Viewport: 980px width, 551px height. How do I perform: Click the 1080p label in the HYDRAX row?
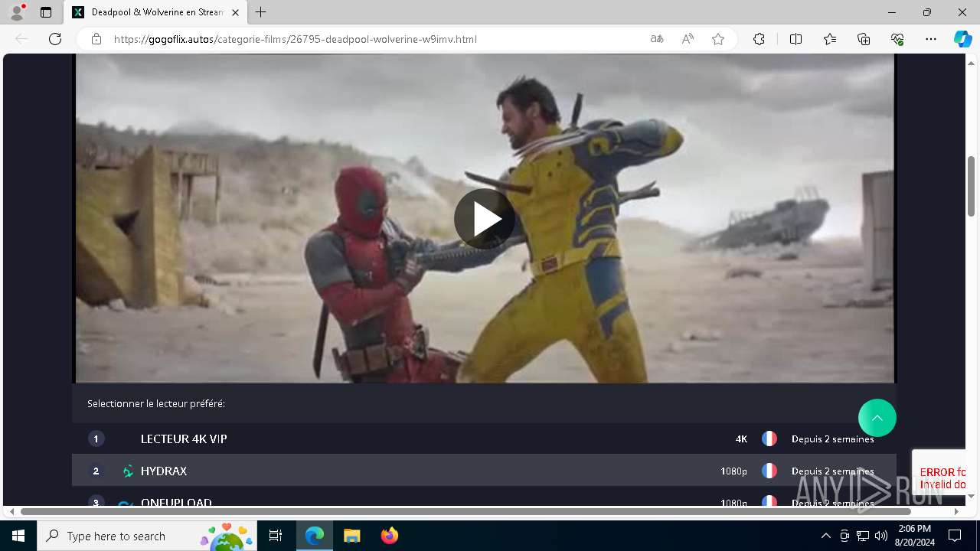pyautogui.click(x=733, y=471)
